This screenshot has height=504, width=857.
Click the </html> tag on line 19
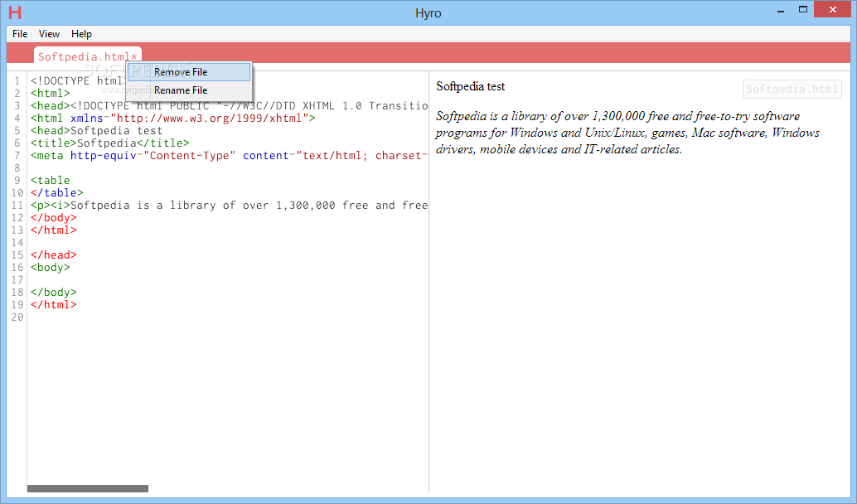(x=54, y=305)
